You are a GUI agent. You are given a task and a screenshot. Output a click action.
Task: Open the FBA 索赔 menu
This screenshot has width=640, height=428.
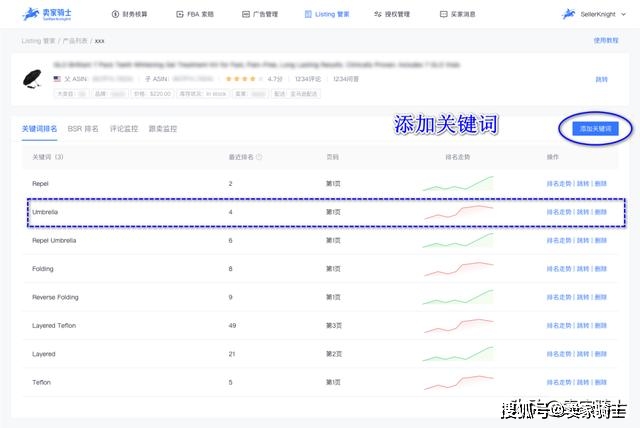(x=195, y=14)
